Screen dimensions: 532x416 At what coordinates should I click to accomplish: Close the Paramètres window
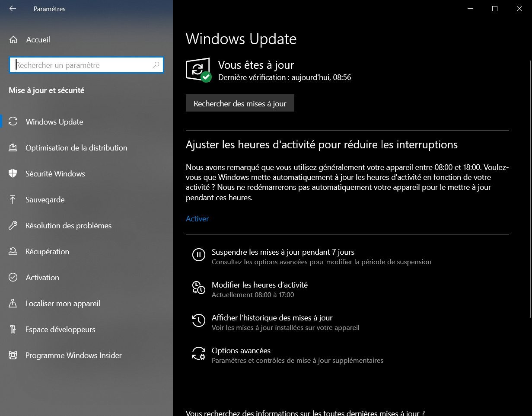[519, 9]
